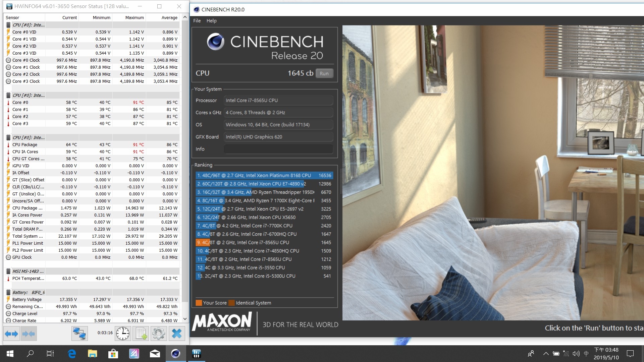
Task: Select the Core #0 Clock sensor row
Action: pos(92,60)
